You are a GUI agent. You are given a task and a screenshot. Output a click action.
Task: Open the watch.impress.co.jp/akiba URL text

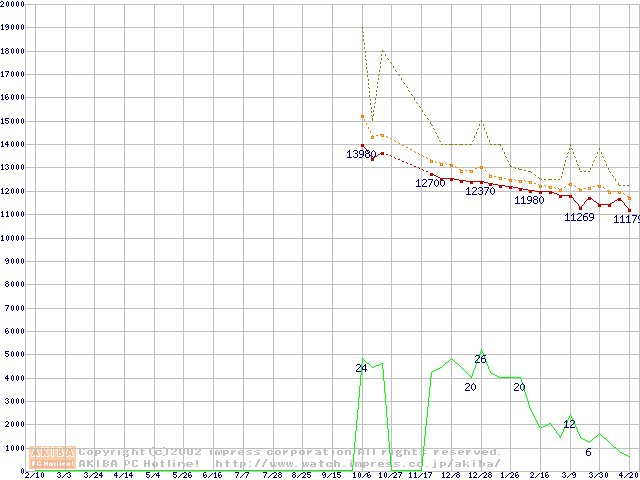pos(357,463)
